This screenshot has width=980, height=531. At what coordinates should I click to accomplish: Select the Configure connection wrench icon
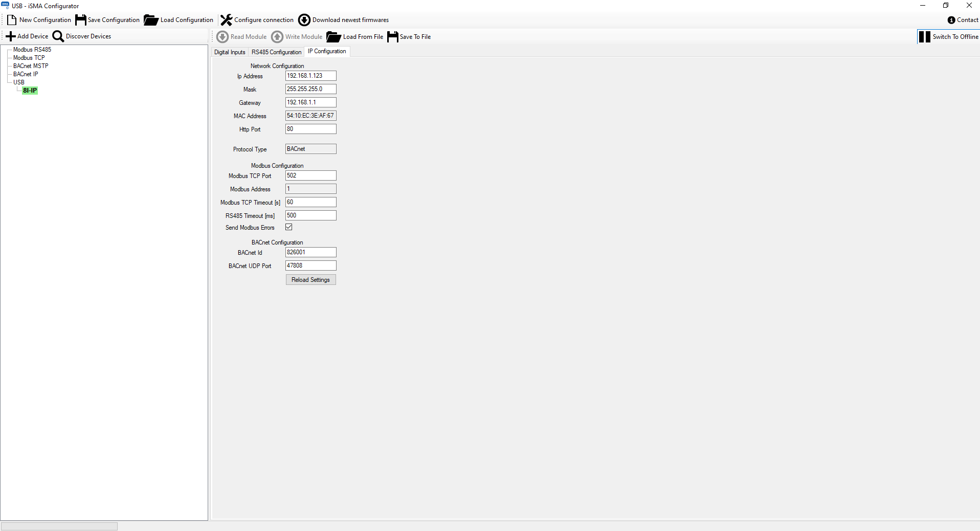(x=226, y=19)
